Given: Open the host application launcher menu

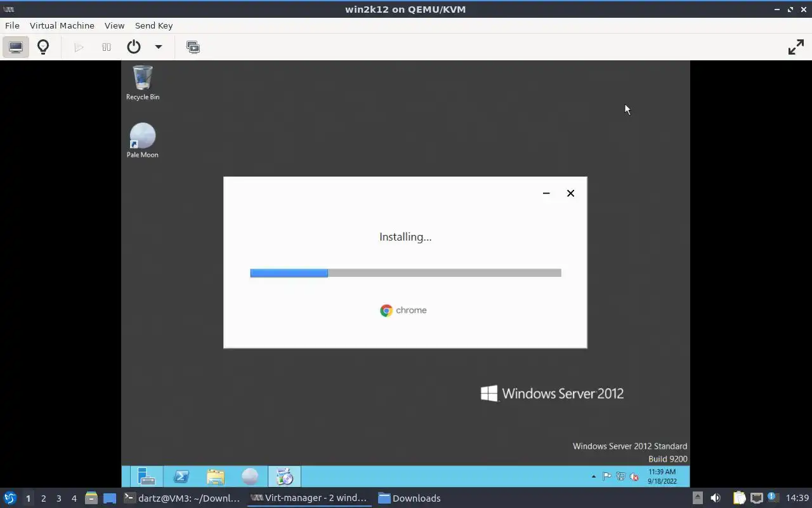Looking at the screenshot, I should (10, 498).
